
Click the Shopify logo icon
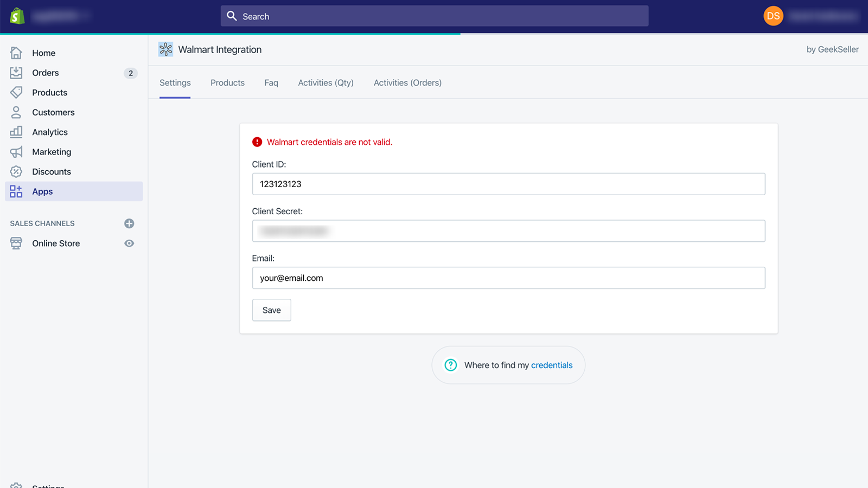tap(17, 16)
